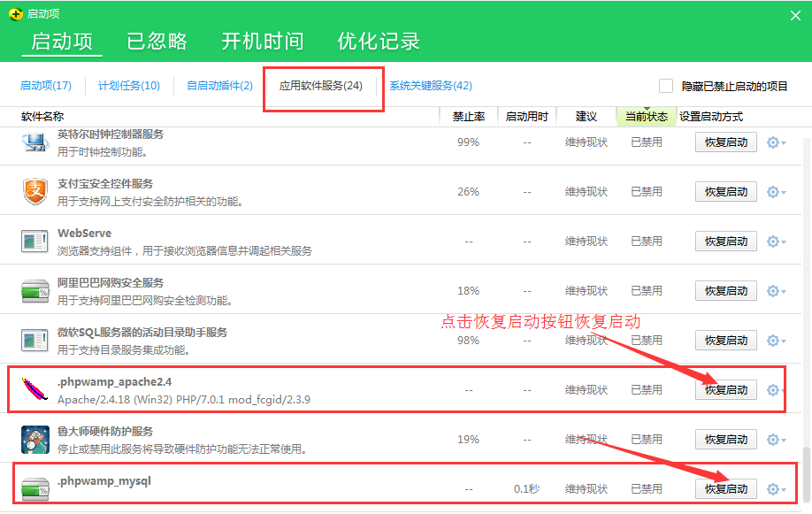The image size is (812, 514).
Task: Select the .phpwamp_mysql name text
Action: [104, 481]
